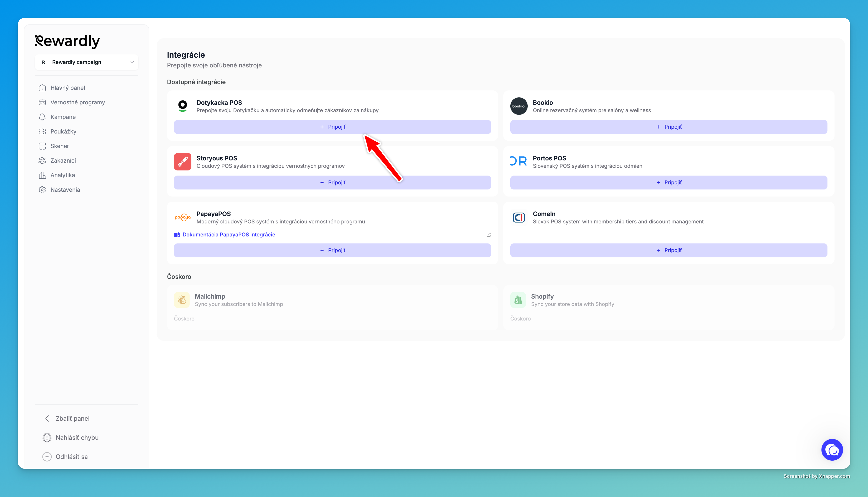Click the Dotykacka POS logo
Screen dimensions: 868x497
183,106
